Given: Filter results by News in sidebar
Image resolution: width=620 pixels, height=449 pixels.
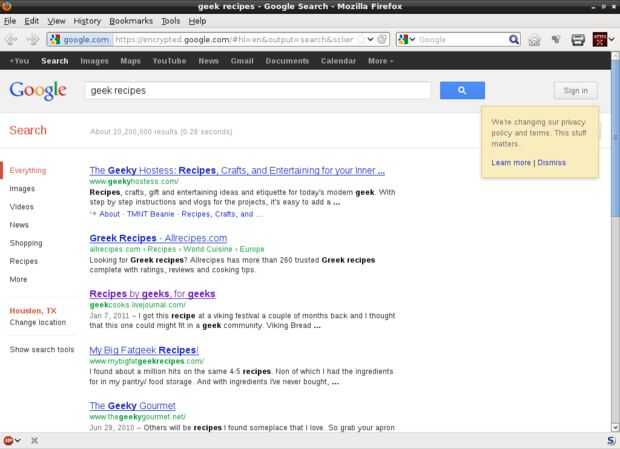Looking at the screenshot, I should coord(19,225).
